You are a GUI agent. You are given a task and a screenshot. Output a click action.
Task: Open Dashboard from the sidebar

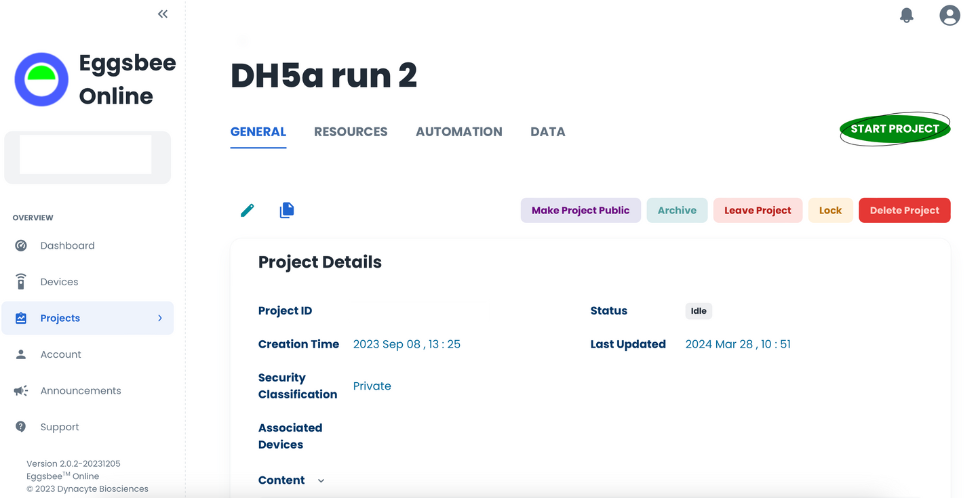[x=67, y=246]
